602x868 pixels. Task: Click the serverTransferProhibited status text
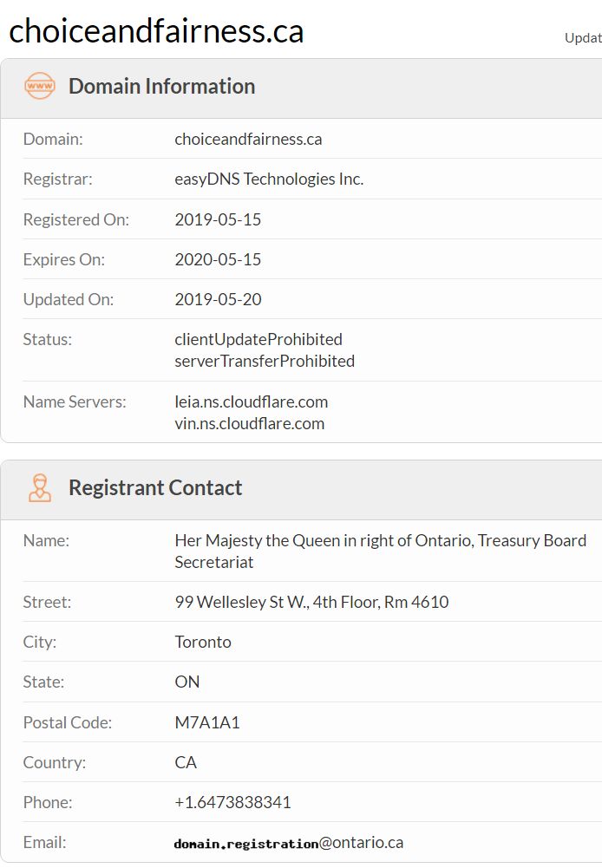(265, 361)
